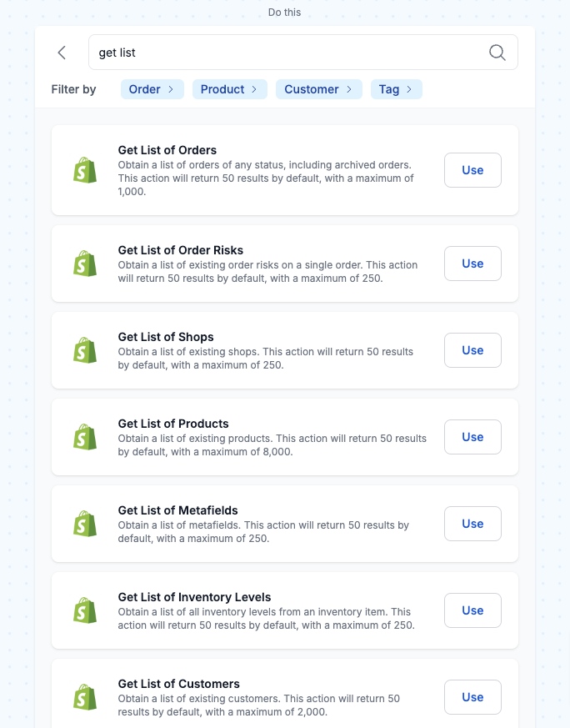Use the Get List of Shops action
The width and height of the screenshot is (570, 728).
[472, 350]
